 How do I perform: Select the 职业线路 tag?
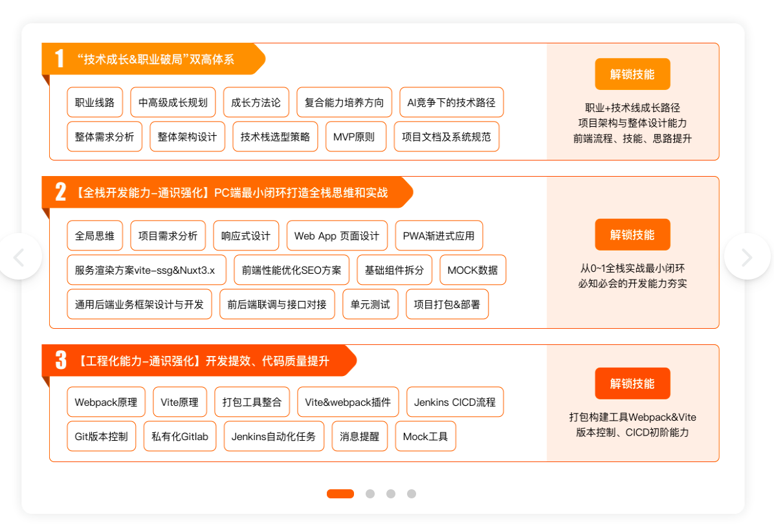click(x=94, y=102)
